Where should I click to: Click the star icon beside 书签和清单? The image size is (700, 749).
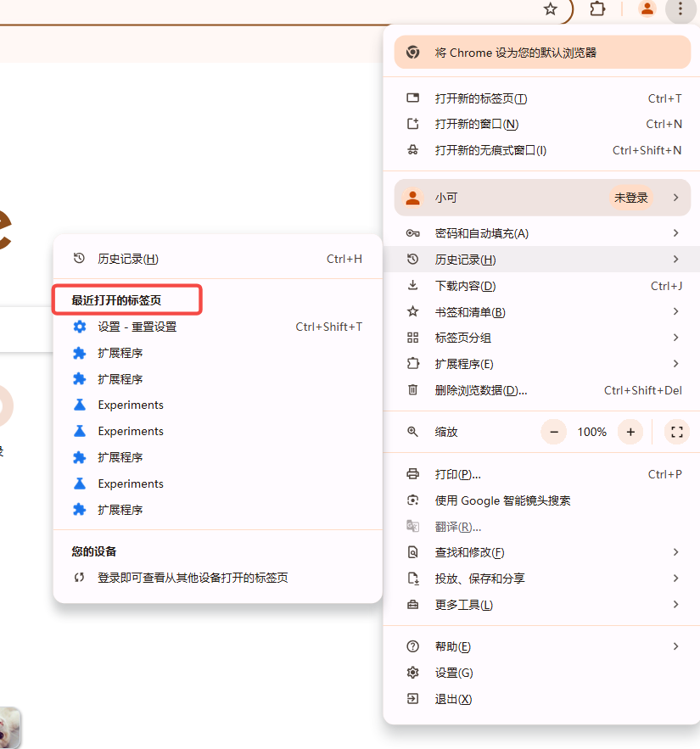(x=413, y=312)
